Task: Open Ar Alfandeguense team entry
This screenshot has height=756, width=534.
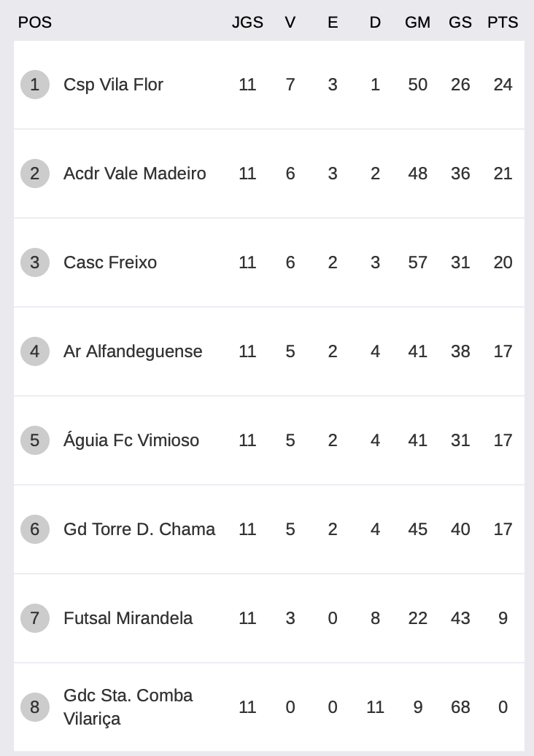Action: [133, 352]
